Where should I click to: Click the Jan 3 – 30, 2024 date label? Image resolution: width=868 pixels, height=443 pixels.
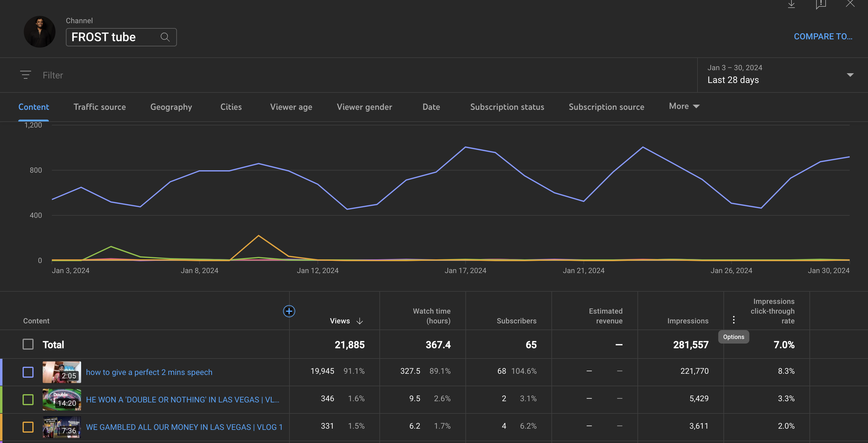pos(734,68)
